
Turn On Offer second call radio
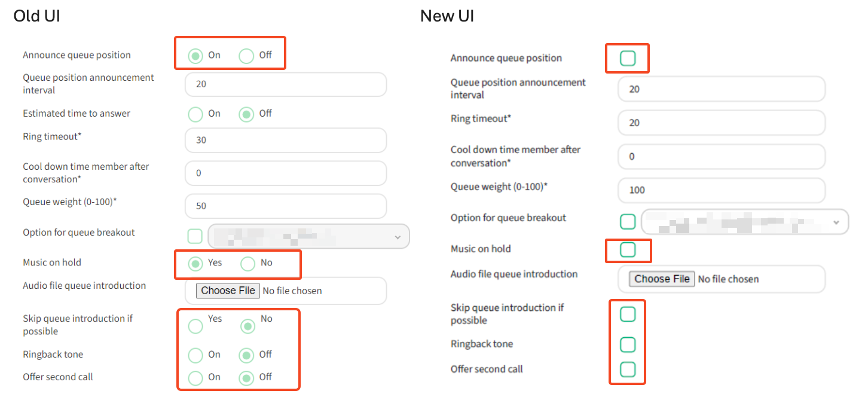[195, 378]
